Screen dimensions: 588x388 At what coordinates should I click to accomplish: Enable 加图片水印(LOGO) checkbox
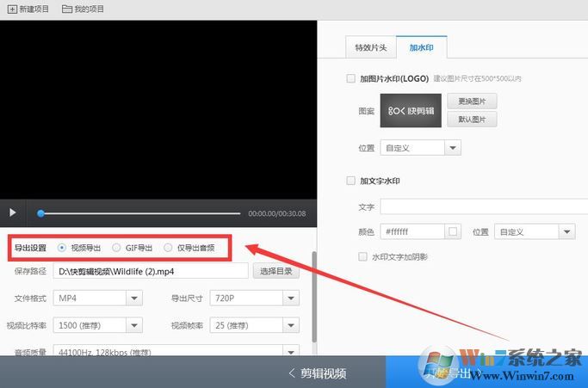click(x=350, y=78)
